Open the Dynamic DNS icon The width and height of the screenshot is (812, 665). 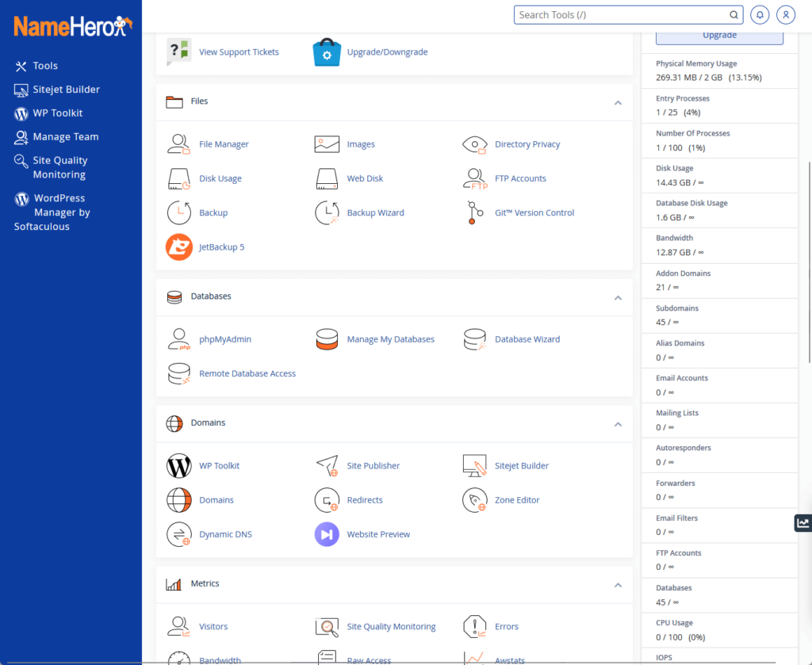click(178, 534)
